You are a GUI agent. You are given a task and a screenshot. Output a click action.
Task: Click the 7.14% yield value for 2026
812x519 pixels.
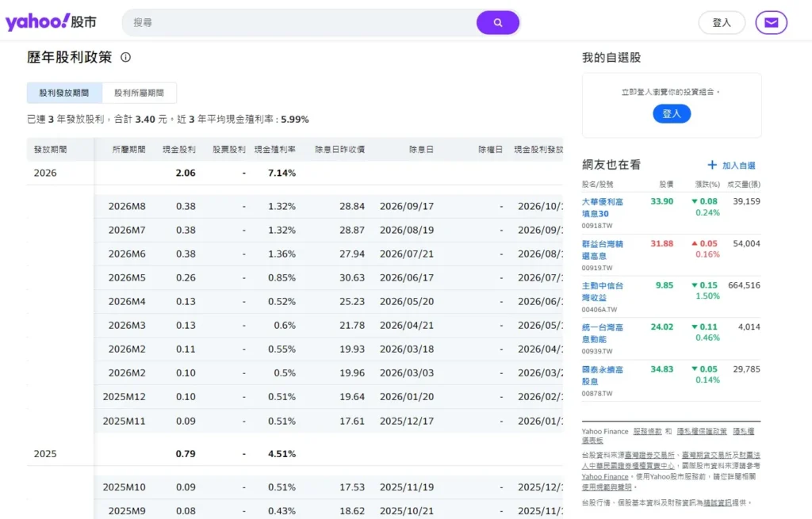[282, 173]
